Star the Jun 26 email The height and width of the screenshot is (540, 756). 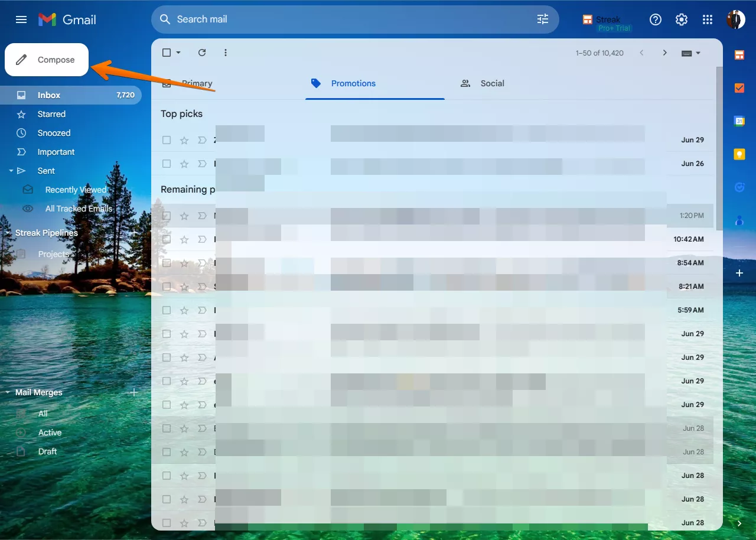pos(184,164)
